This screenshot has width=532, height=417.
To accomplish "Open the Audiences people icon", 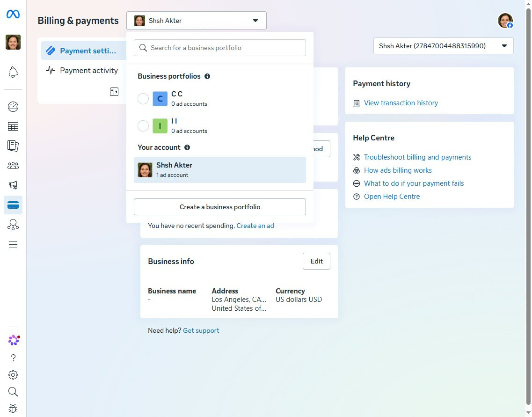I will 13,166.
